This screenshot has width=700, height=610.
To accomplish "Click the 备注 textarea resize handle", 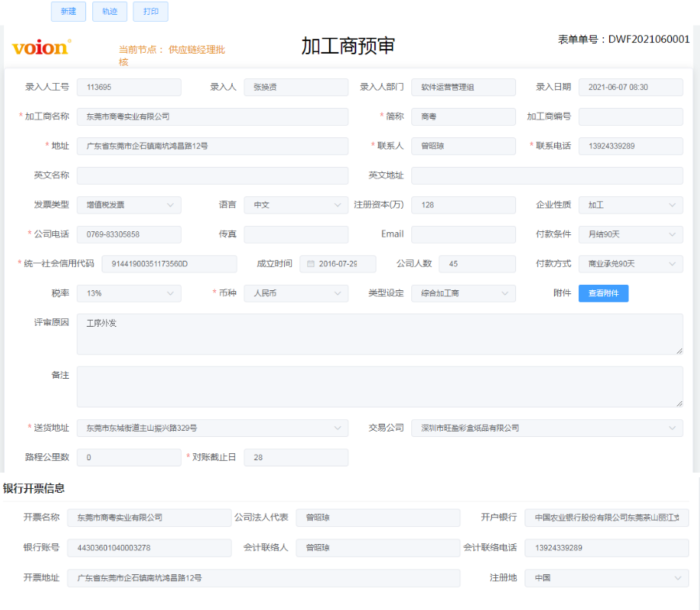I will [680, 404].
